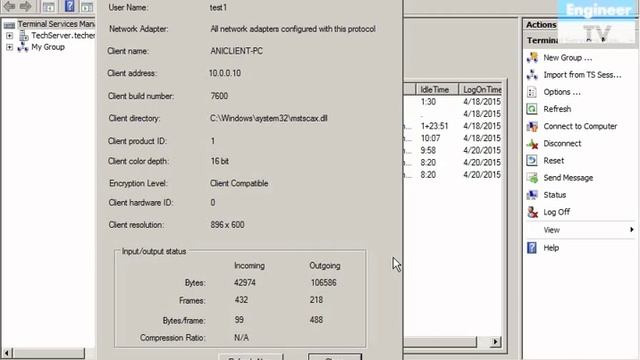640x360 pixels.
Task: Click the Status icon
Action: (x=532, y=195)
